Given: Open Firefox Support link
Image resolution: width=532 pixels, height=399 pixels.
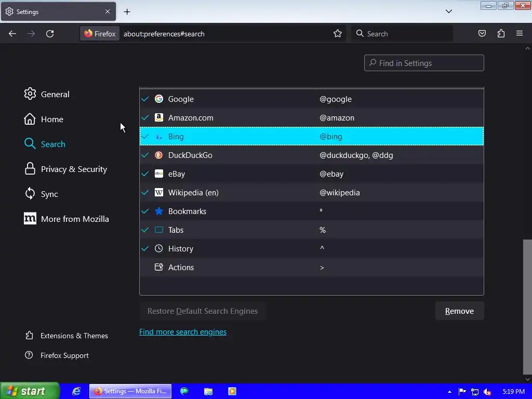Looking at the screenshot, I should [x=57, y=355].
